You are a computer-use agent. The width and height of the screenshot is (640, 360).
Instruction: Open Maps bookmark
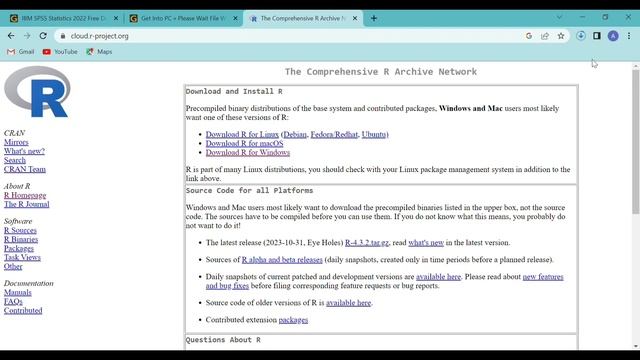pyautogui.click(x=99, y=52)
